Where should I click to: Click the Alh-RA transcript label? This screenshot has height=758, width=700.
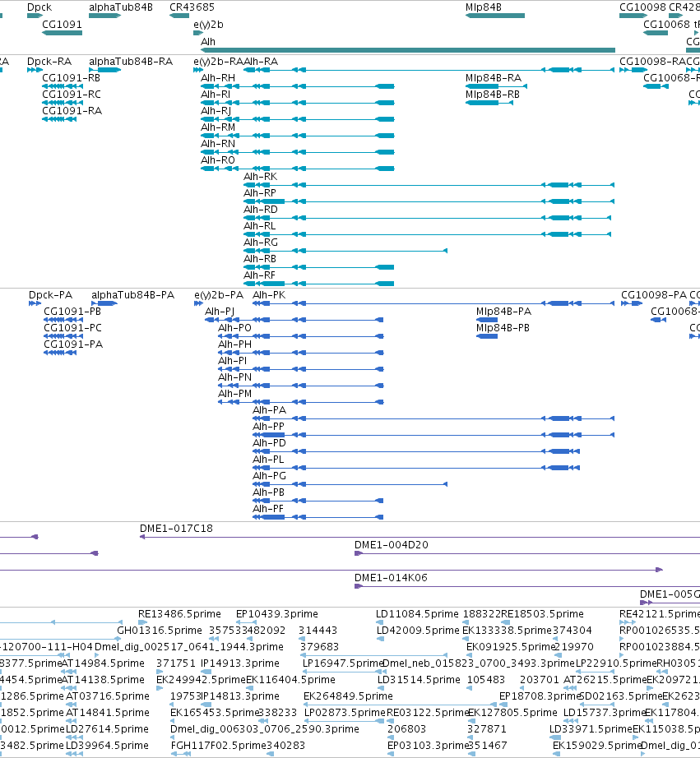coord(261,62)
